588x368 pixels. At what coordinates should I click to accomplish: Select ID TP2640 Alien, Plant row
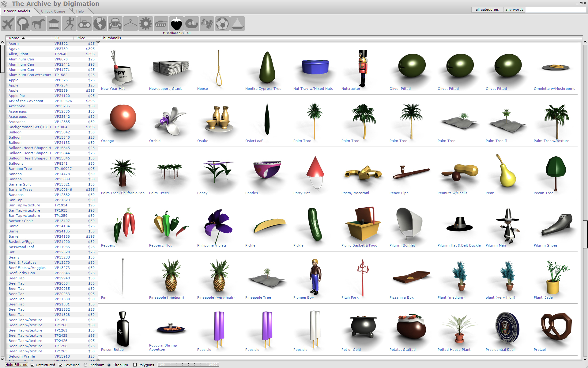tap(52, 54)
